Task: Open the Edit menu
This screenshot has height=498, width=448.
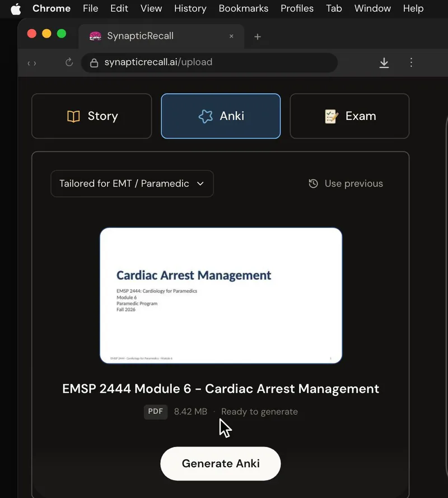Action: click(119, 8)
